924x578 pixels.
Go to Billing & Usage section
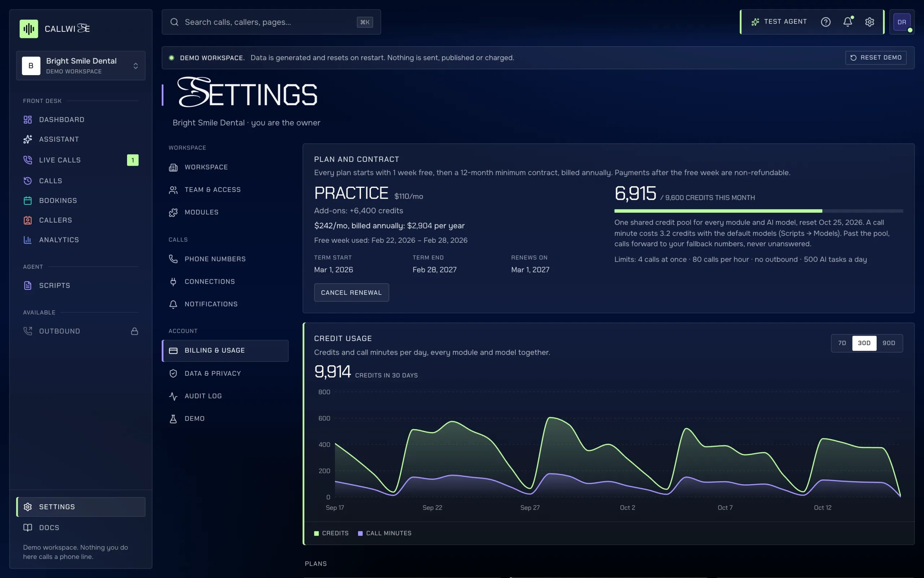[x=225, y=350]
